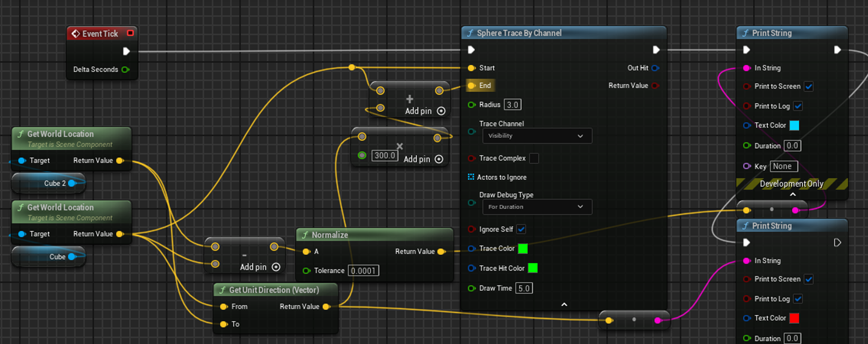Click the Radius input pin

[x=471, y=105]
